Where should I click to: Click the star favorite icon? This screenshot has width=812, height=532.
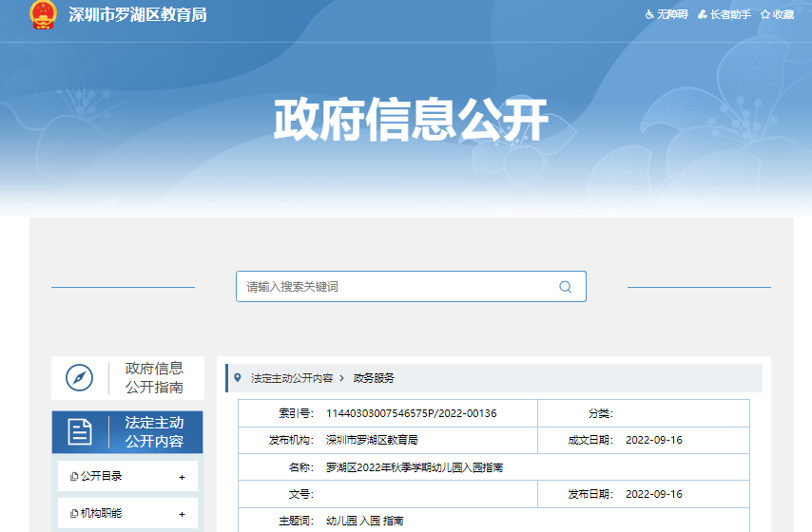click(x=764, y=15)
